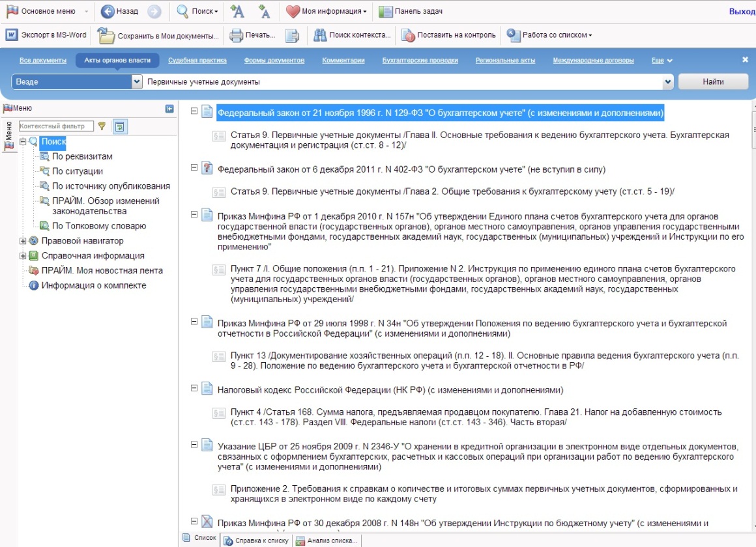This screenshot has height=547, width=756.
Task: Open Региональные акты tab
Action: [x=505, y=61]
